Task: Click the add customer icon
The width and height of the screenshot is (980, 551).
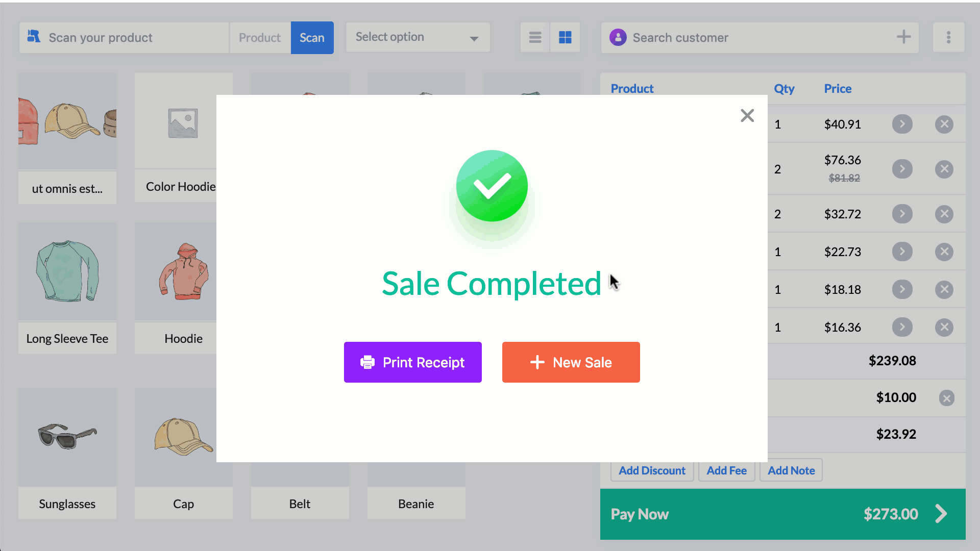Action: tap(904, 37)
